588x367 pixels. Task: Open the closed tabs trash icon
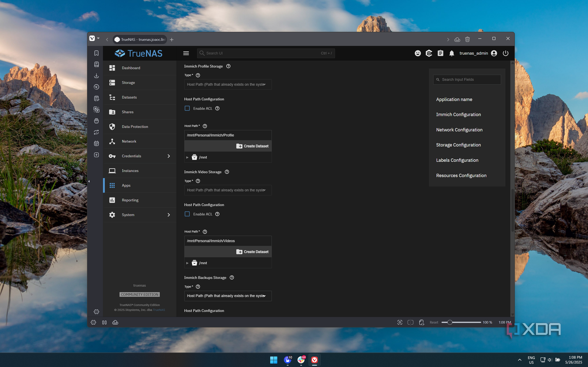[467, 39]
